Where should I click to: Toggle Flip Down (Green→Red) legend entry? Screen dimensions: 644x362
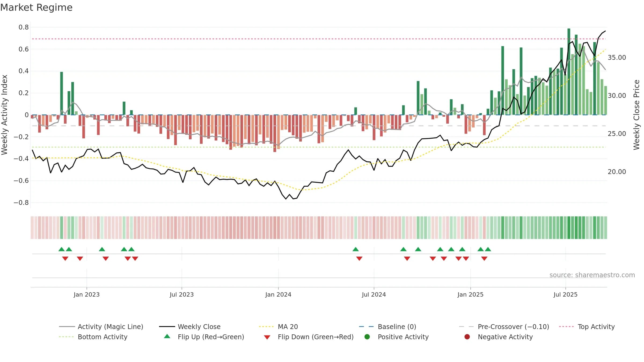pos(309,337)
